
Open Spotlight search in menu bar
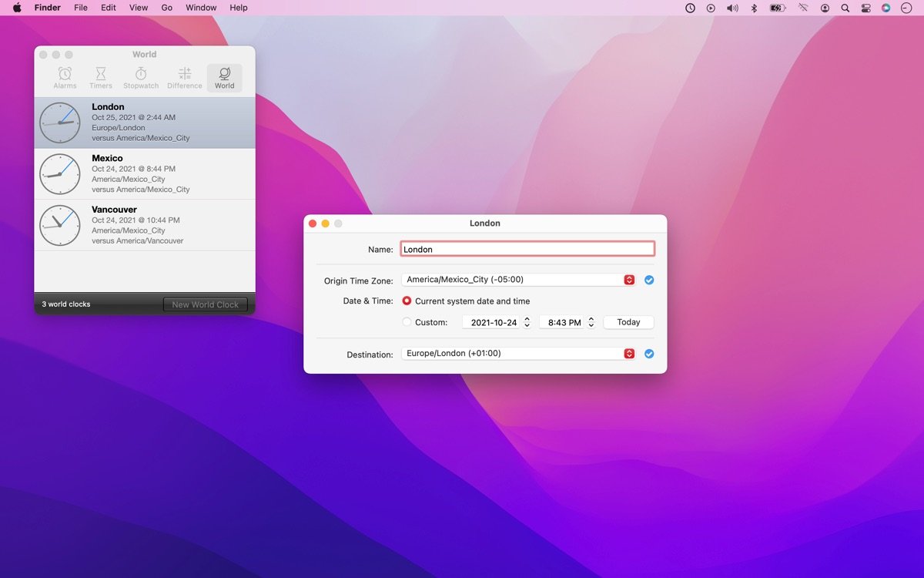point(845,8)
